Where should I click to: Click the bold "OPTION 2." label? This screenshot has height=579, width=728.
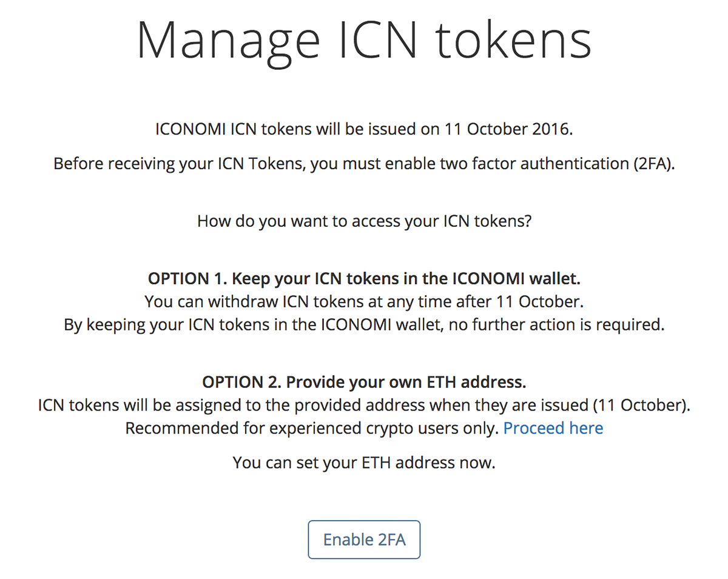241,382
